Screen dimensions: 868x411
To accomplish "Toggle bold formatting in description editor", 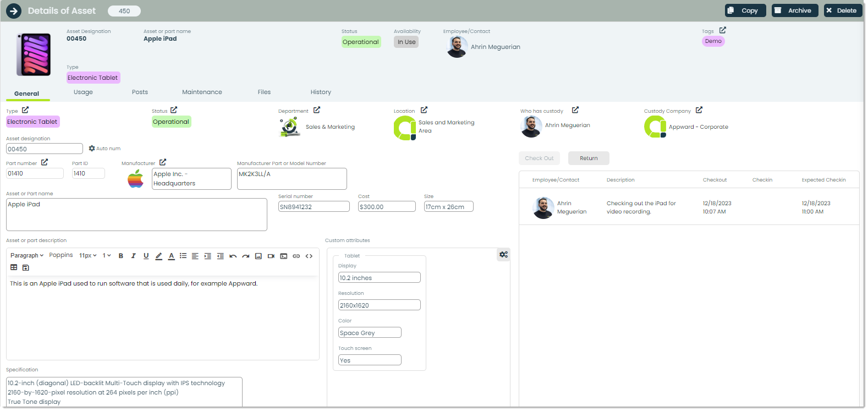I will (121, 256).
